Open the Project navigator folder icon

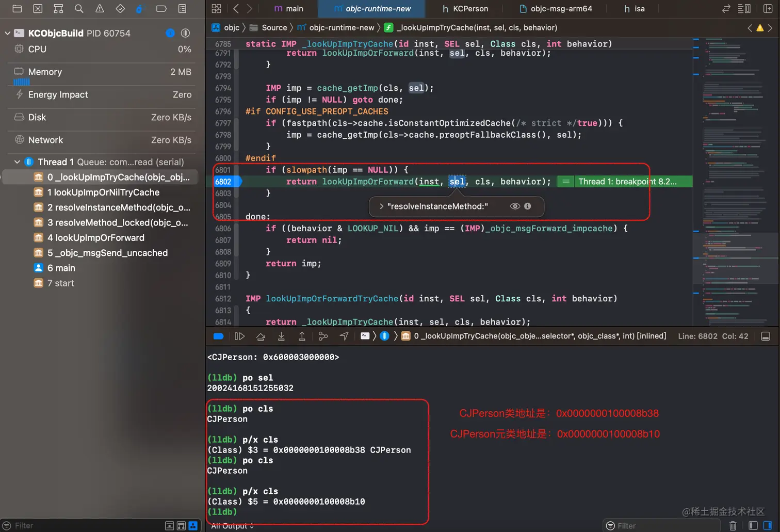(17, 8)
